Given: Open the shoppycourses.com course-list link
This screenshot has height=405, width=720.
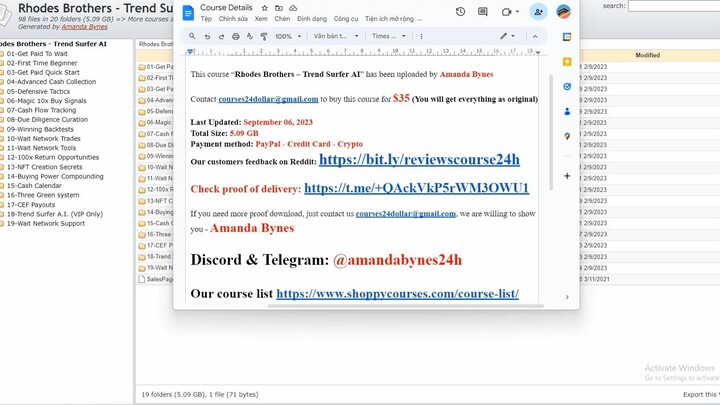Looking at the screenshot, I should click(x=397, y=294).
